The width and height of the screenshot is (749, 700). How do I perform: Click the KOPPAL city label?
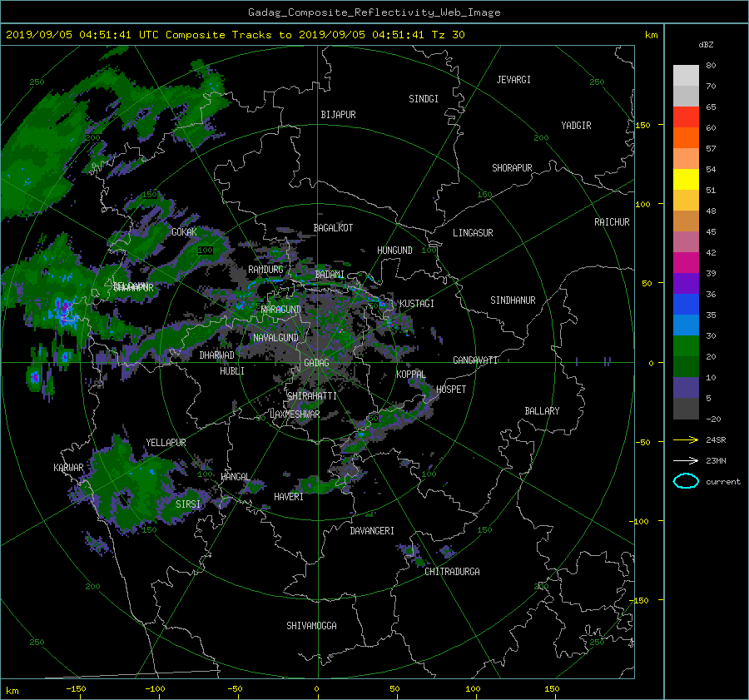point(411,375)
